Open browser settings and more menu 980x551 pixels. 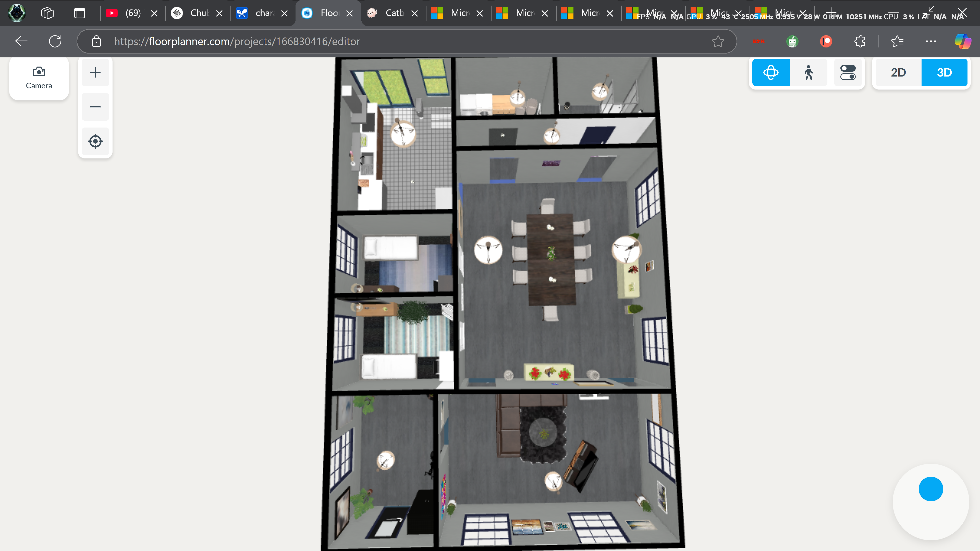930,41
